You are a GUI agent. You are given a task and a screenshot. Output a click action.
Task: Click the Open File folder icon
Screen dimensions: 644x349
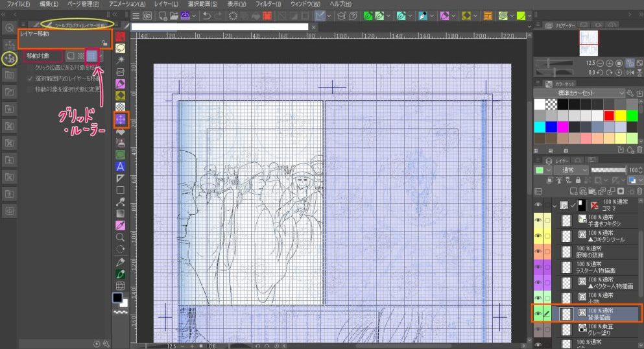click(174, 16)
